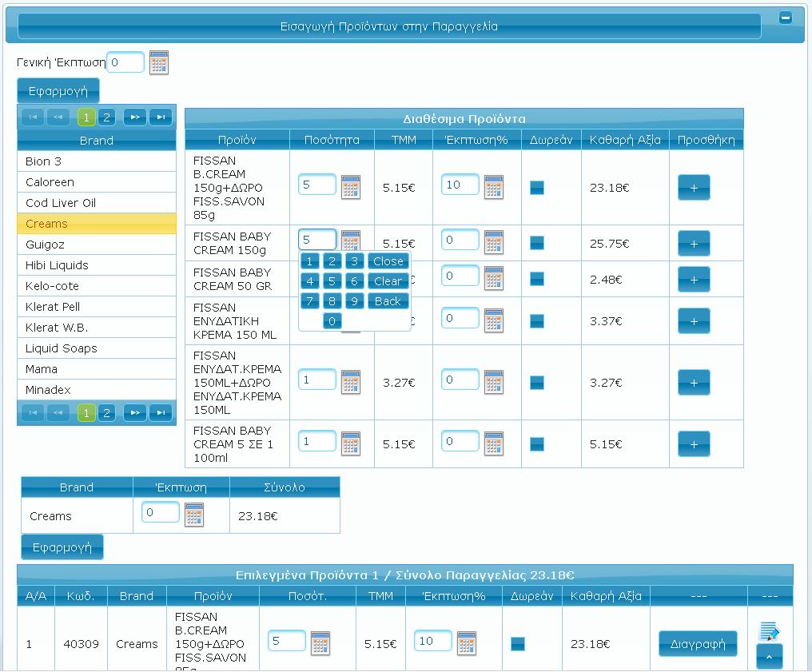Toggle Δωρεάν for FISSAN ΕΝΥΔΑΤ.ΚΡΕΜΑ 150ML+ΔΩΡΟ

(537, 383)
